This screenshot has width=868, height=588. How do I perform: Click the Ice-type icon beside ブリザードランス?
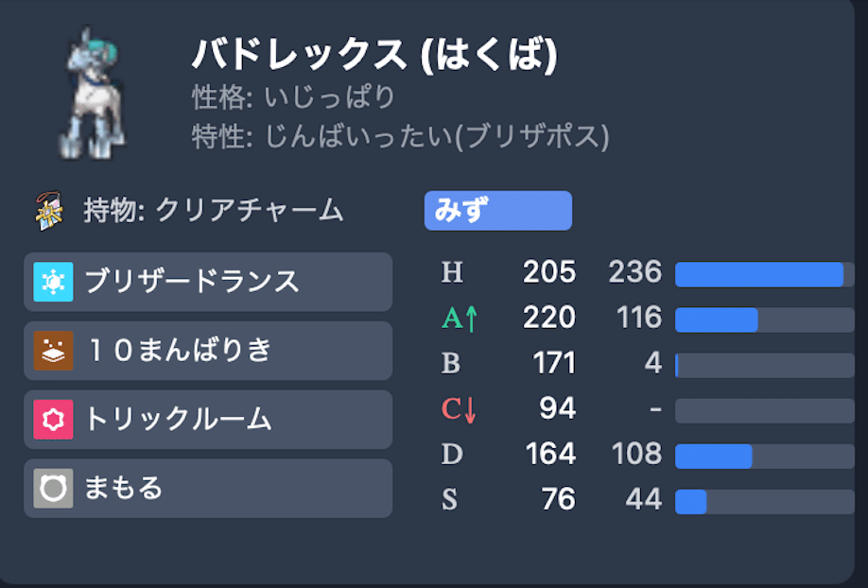53,282
